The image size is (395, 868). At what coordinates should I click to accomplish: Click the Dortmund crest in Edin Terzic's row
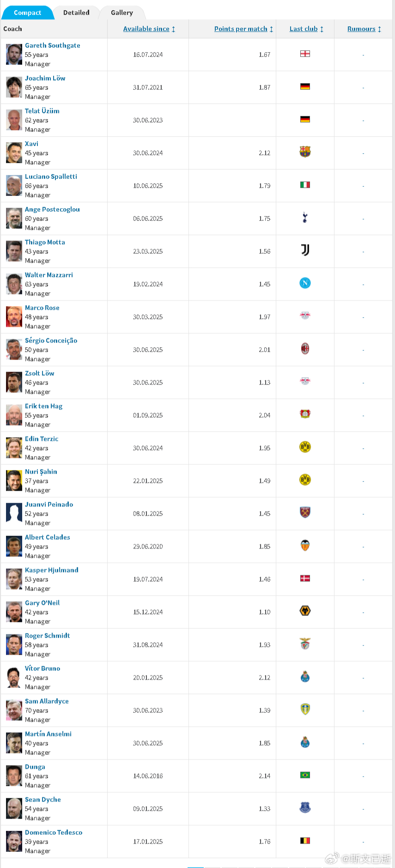(x=305, y=447)
